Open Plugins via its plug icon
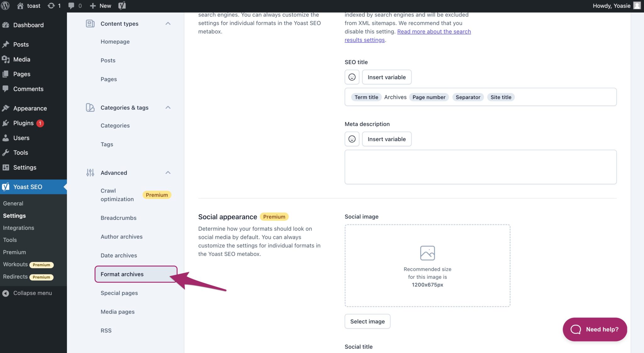 pos(6,123)
